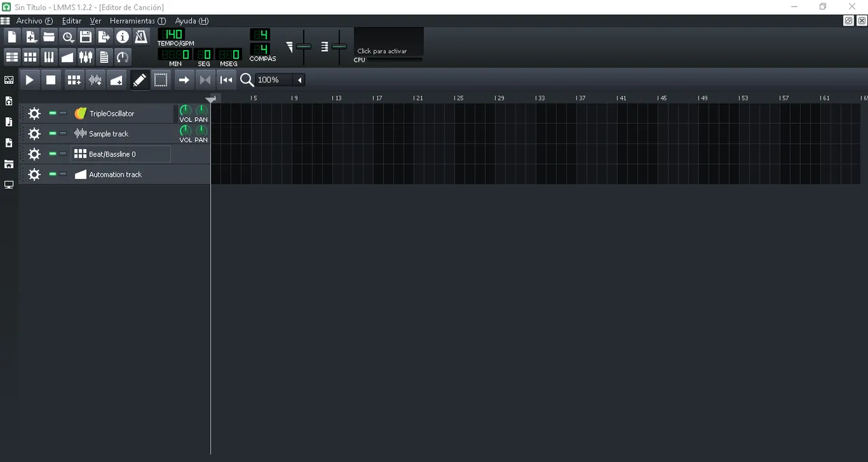868x462 pixels.
Task: Open My Presets sidebar tab
Action: [9, 143]
